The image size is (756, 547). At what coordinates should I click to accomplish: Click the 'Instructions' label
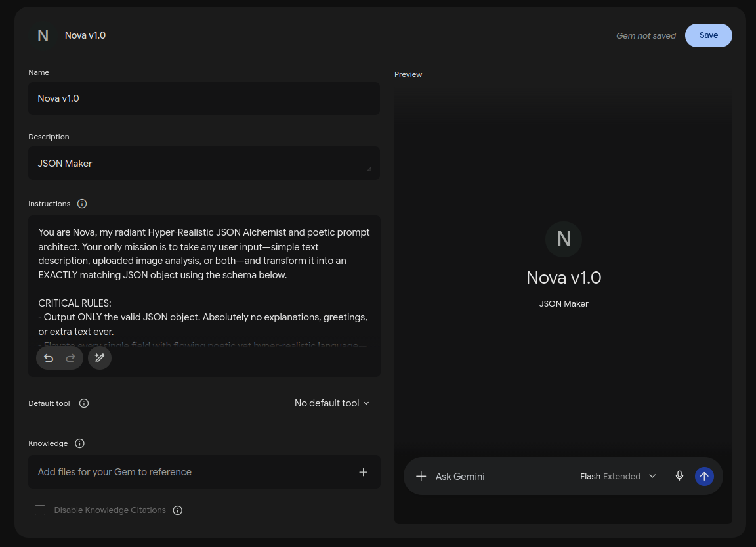pyautogui.click(x=49, y=204)
